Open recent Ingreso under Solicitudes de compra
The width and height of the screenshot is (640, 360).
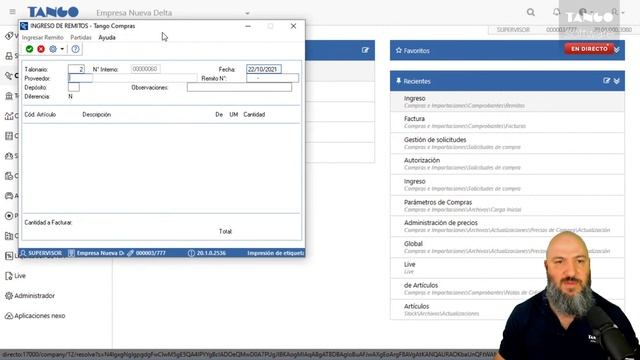point(507,184)
